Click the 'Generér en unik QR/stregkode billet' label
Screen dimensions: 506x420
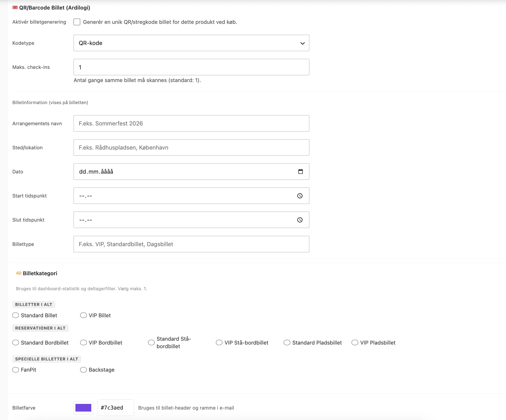[160, 22]
